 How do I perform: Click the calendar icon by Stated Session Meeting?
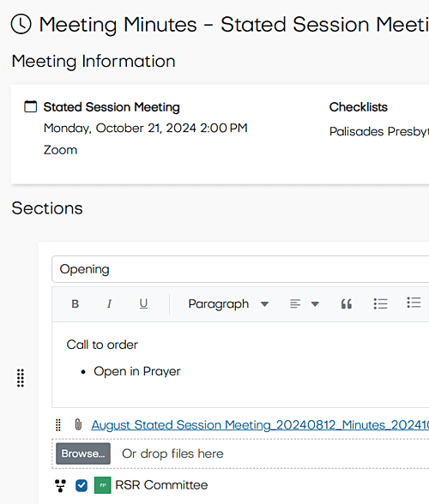pyautogui.click(x=31, y=106)
